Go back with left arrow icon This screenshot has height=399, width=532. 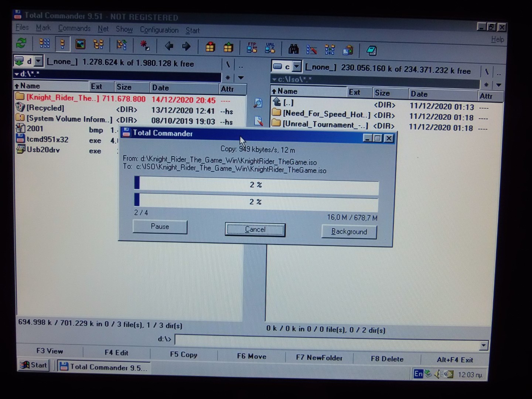click(169, 46)
